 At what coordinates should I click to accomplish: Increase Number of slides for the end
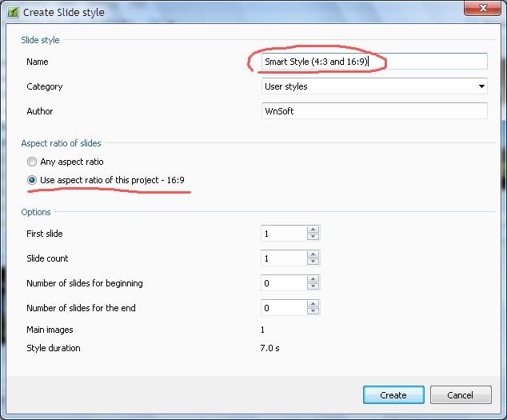point(313,304)
